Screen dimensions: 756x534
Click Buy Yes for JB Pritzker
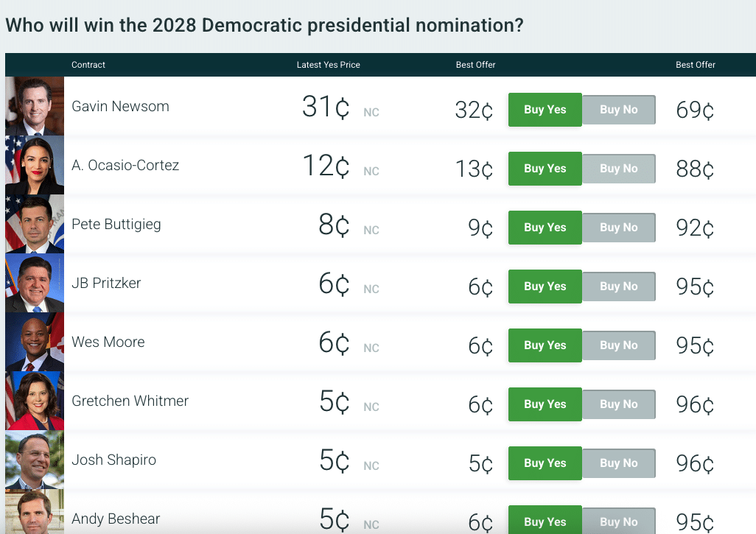click(545, 287)
